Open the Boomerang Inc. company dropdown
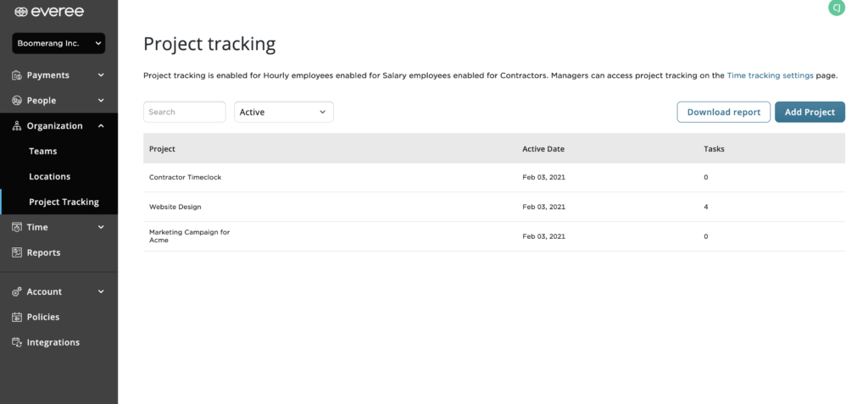The width and height of the screenshot is (868, 404). point(58,43)
